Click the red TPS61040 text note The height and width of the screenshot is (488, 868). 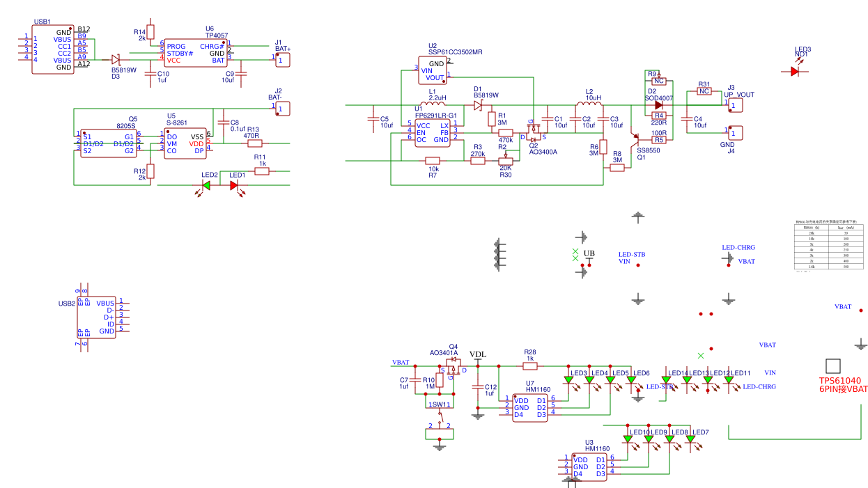[843, 385]
